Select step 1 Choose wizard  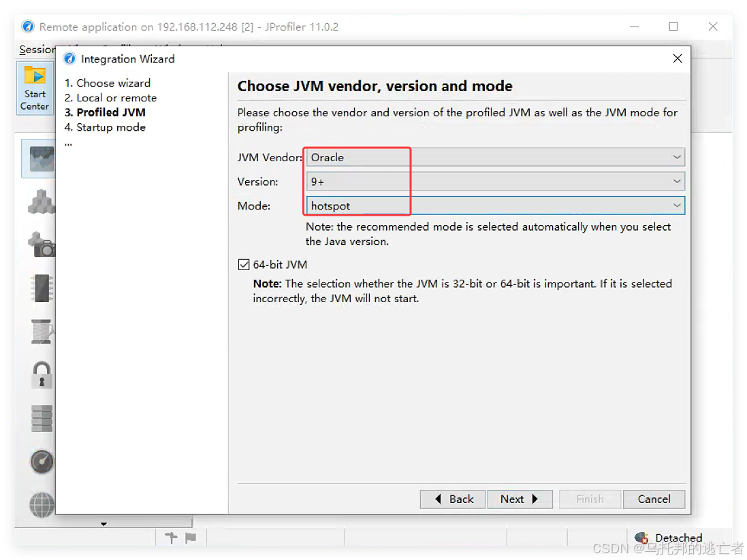tap(108, 83)
